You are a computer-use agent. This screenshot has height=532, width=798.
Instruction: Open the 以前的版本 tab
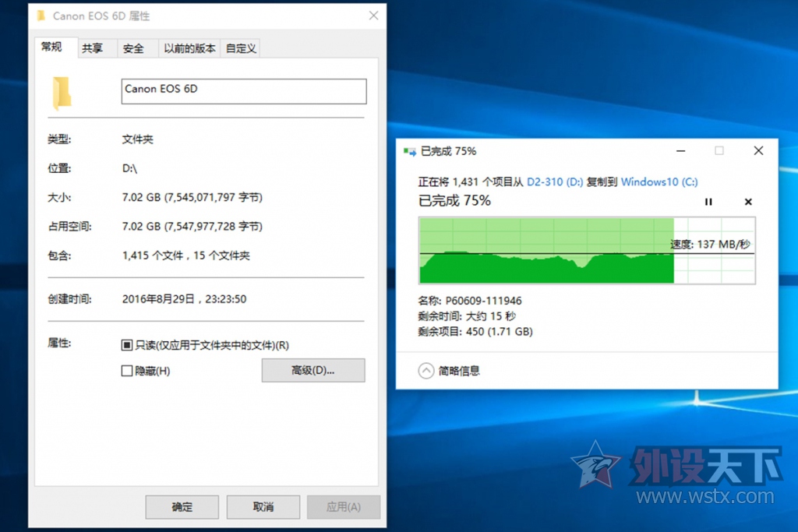(x=189, y=48)
